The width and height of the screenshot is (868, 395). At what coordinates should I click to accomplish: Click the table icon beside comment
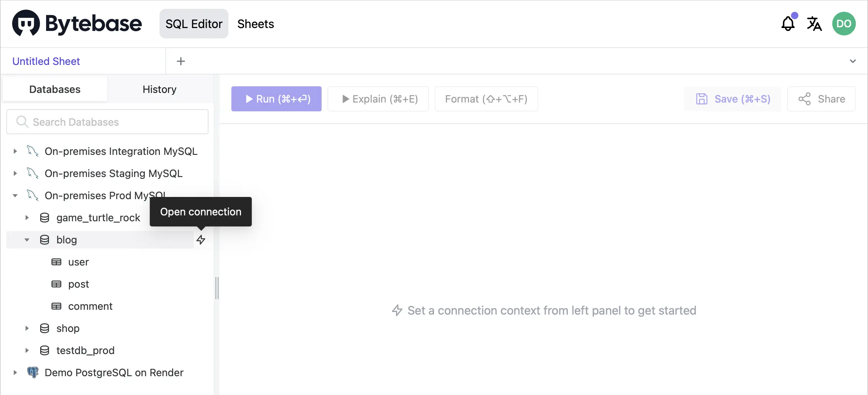click(56, 306)
